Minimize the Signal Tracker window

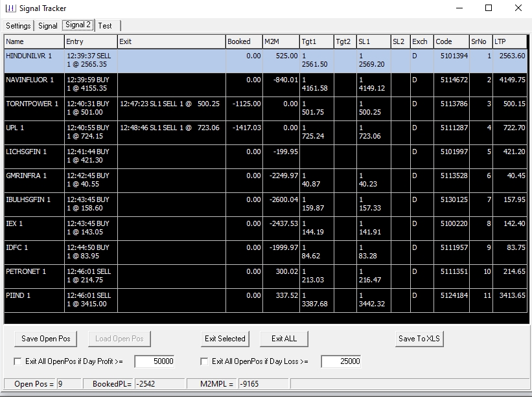pos(459,8)
